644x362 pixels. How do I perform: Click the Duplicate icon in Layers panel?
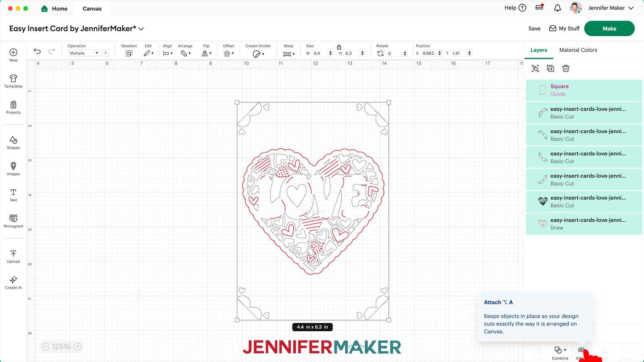[551, 68]
